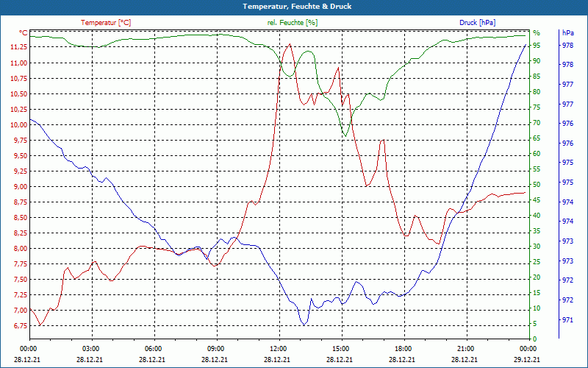Click temperature axis value '8,75'
The image size is (588, 368).
pos(21,202)
